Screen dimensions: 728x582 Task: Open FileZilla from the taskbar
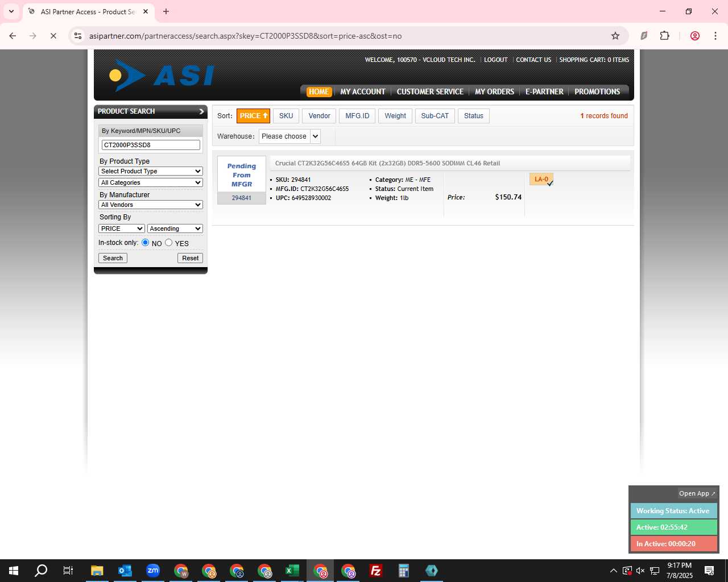[x=376, y=571]
